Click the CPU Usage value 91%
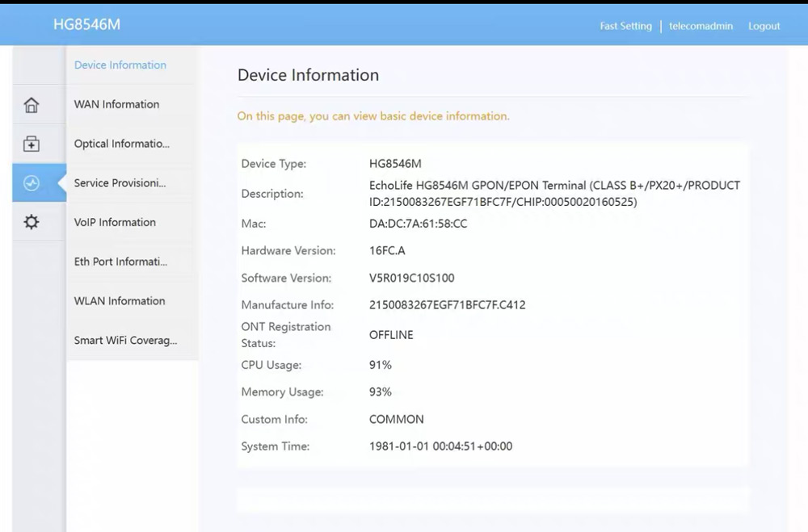808x532 pixels. click(x=381, y=365)
